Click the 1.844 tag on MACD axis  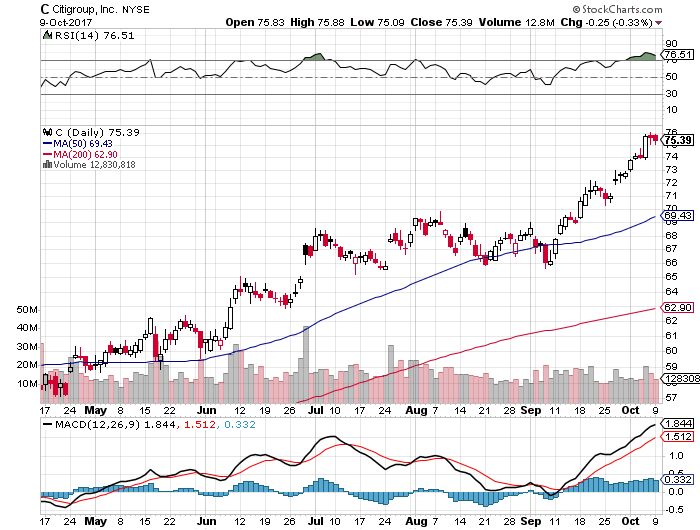click(678, 424)
